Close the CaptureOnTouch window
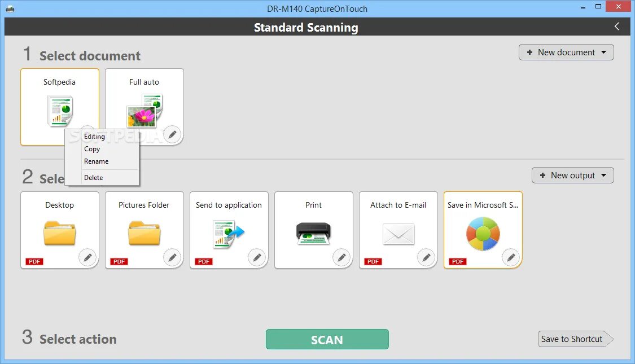635x364 pixels. 619,6
